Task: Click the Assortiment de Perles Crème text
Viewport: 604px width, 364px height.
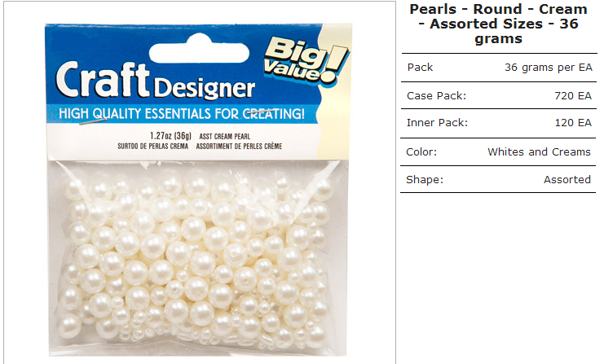Action: (239, 147)
